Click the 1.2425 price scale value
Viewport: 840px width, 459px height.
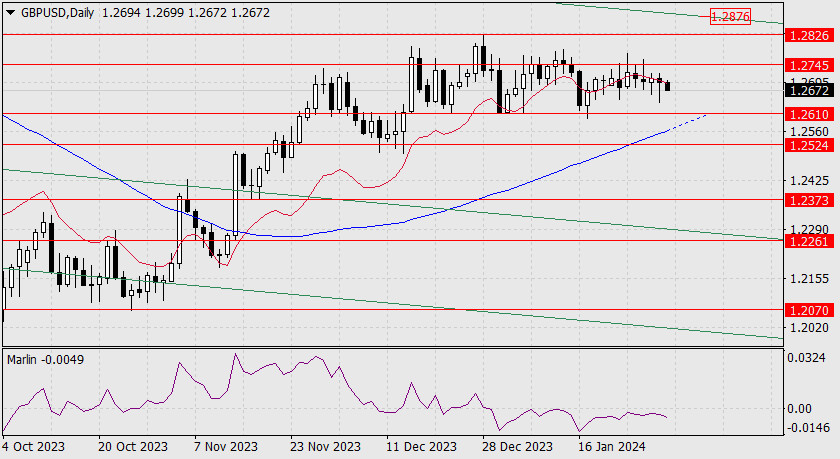tap(809, 180)
